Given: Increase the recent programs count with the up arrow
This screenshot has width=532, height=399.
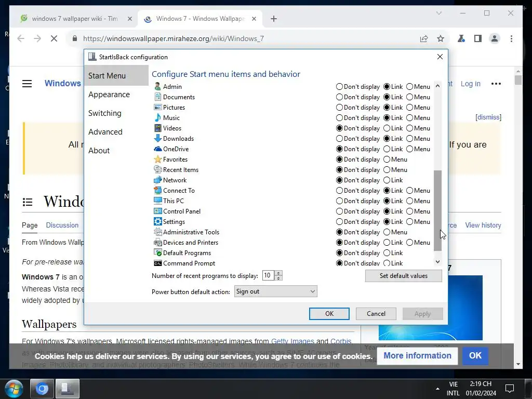Looking at the screenshot, I should (278, 273).
